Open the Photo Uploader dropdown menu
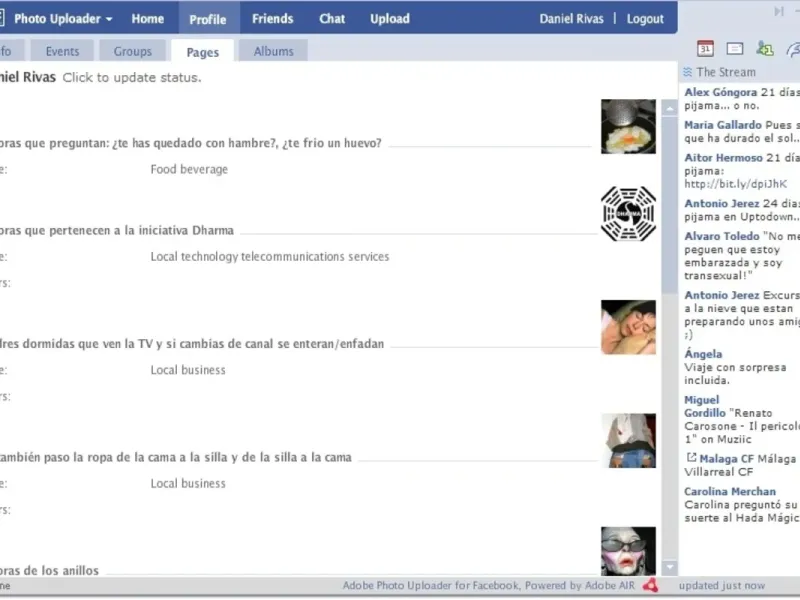Image resolution: width=800 pixels, height=600 pixels. (x=63, y=19)
